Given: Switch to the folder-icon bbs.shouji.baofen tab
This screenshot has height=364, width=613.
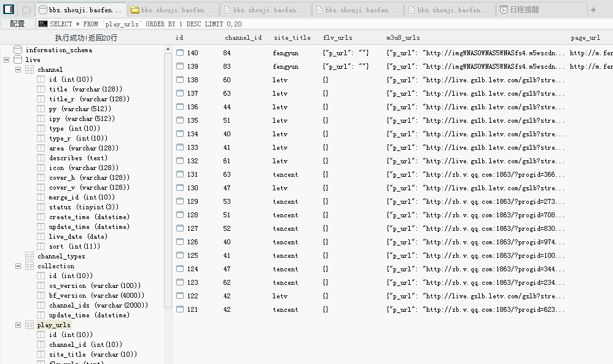Looking at the screenshot, I should pos(173,10).
